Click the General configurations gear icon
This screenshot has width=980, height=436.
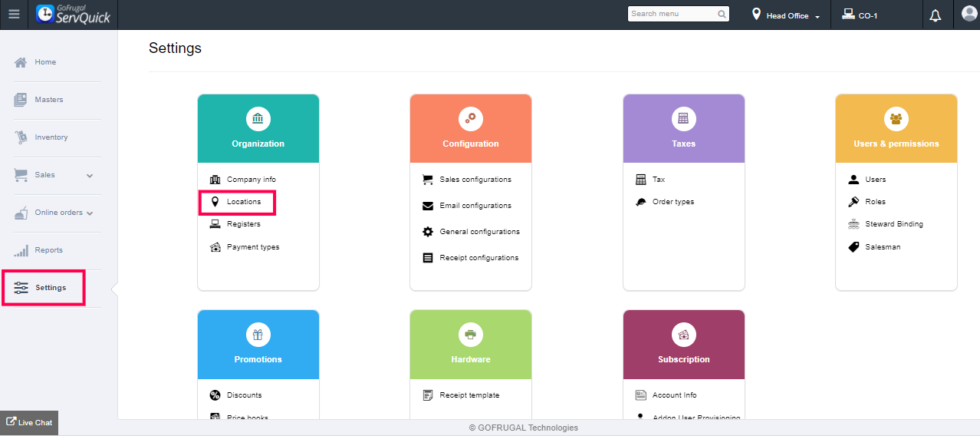[428, 232]
